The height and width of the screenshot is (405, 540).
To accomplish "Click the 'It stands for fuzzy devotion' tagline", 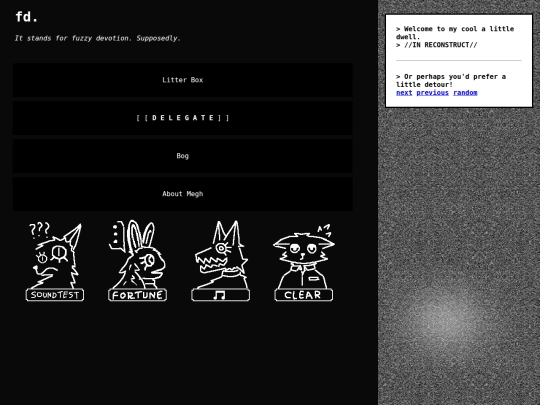I will click(98, 38).
